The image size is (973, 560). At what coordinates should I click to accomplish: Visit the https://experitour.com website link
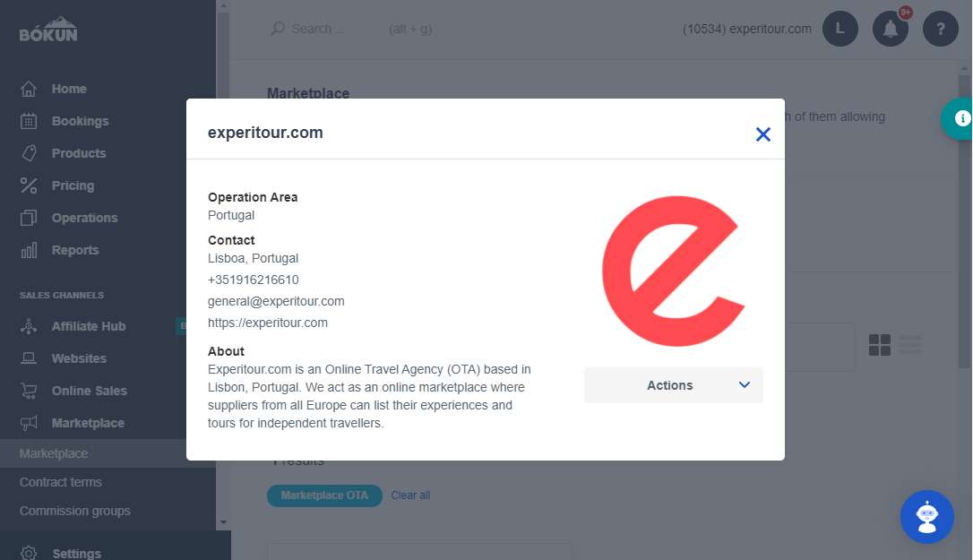(267, 323)
